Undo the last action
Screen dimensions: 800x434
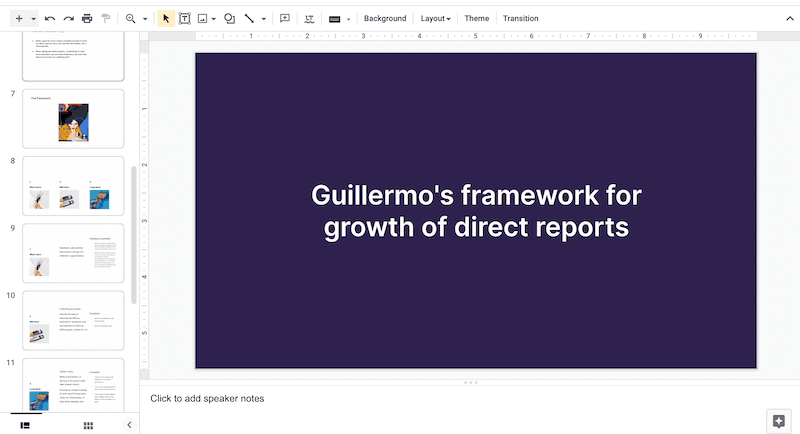click(49, 18)
